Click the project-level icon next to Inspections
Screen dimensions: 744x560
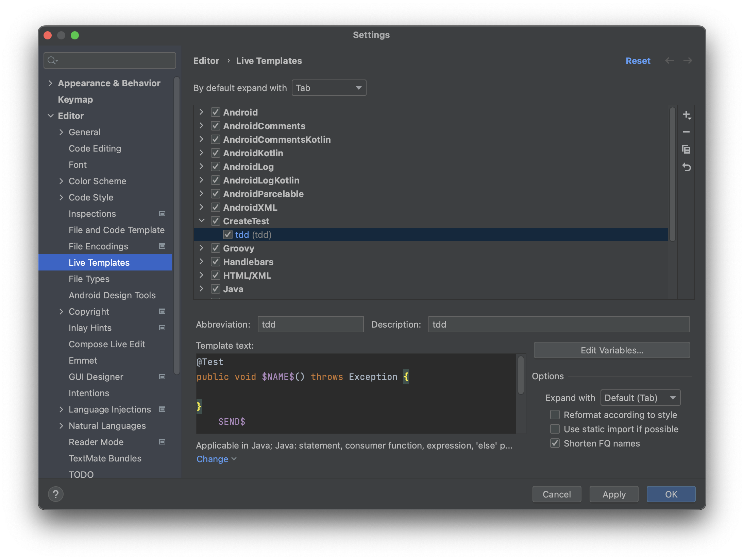point(162,213)
